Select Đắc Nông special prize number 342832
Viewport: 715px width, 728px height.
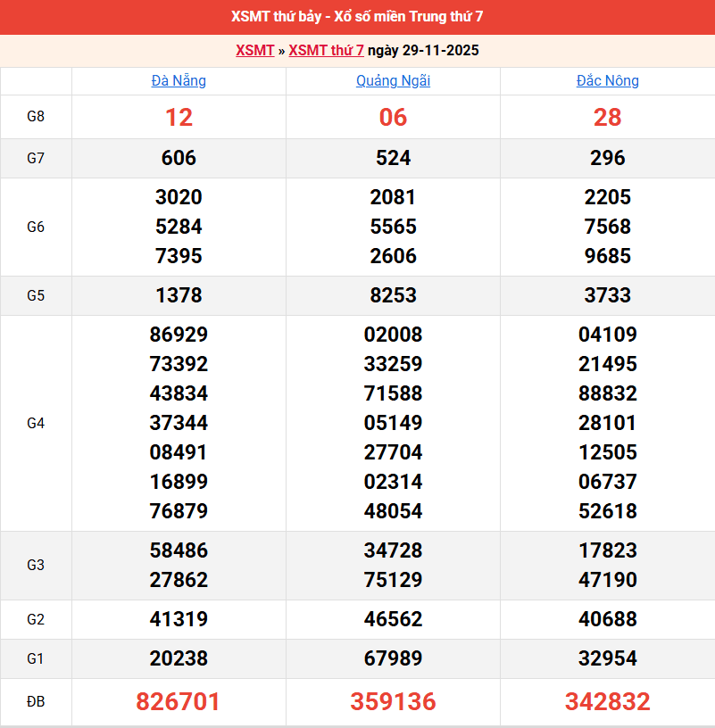pos(607,702)
